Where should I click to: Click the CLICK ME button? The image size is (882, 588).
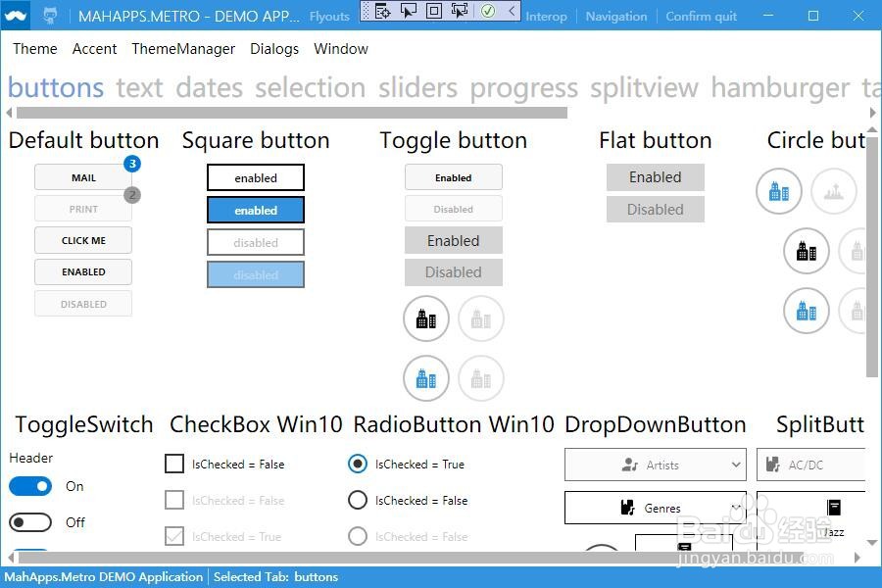(83, 240)
